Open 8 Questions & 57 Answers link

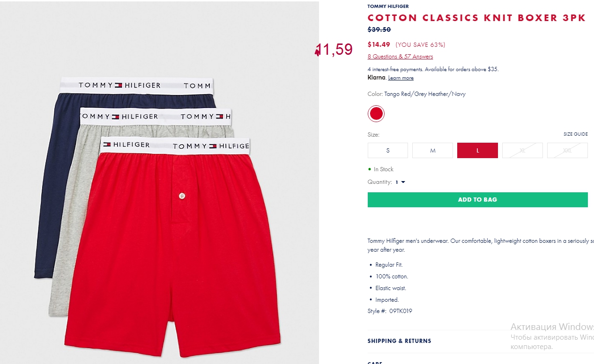pyautogui.click(x=400, y=57)
